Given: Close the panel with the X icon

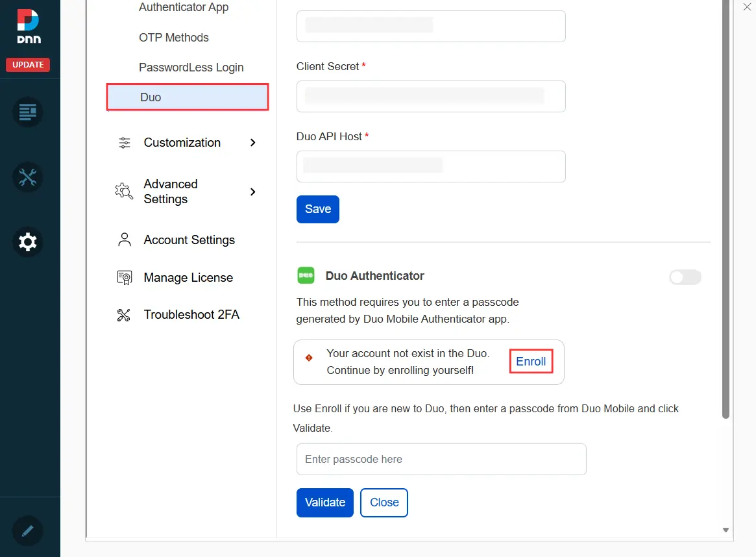Looking at the screenshot, I should point(747,6).
